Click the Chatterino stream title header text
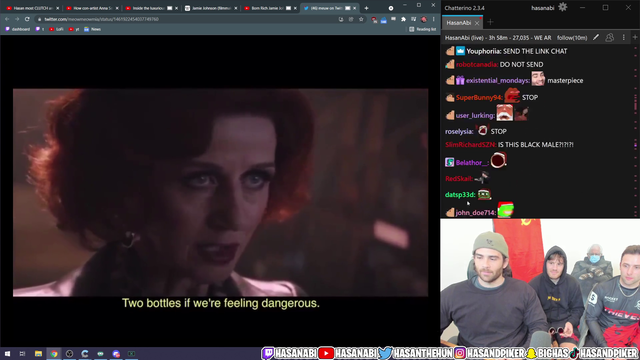 point(498,38)
